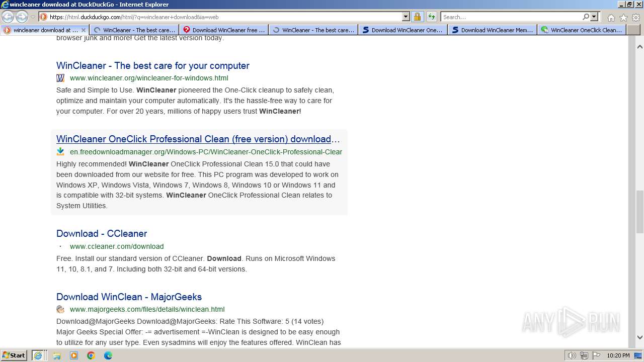Click the CCleaner result snippet text

click(196, 264)
